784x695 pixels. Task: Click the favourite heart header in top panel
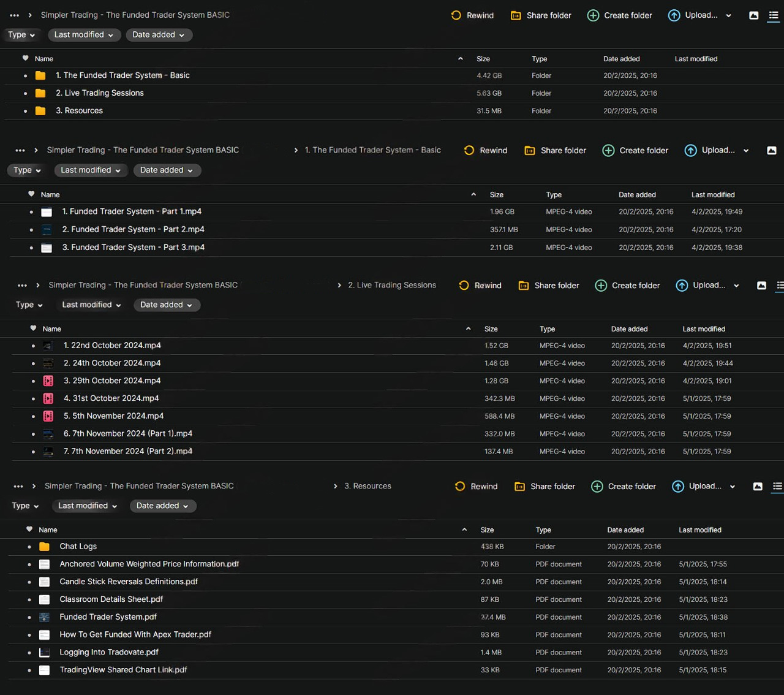coord(25,58)
